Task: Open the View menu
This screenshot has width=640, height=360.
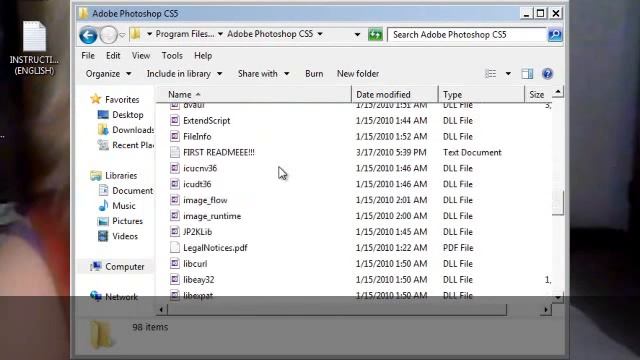Action: click(x=141, y=56)
